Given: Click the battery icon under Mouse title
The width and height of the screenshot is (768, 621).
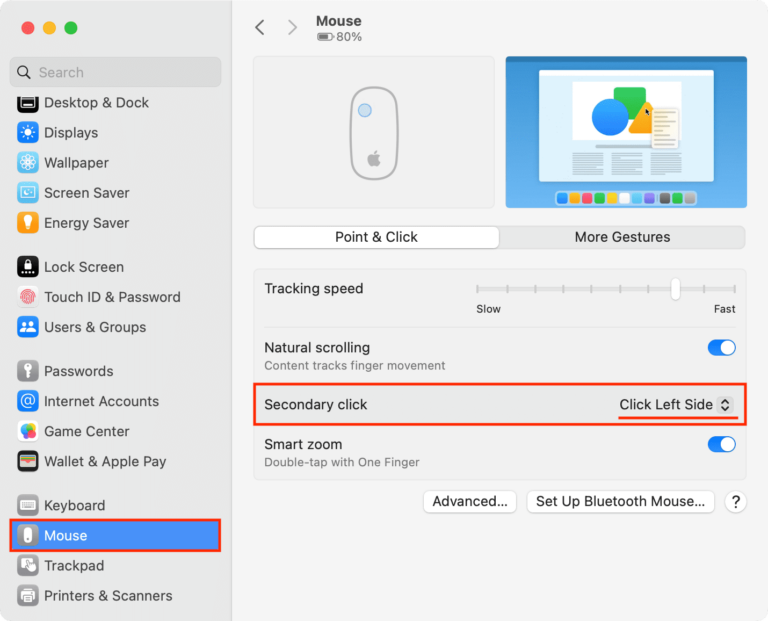Looking at the screenshot, I should point(325,37).
